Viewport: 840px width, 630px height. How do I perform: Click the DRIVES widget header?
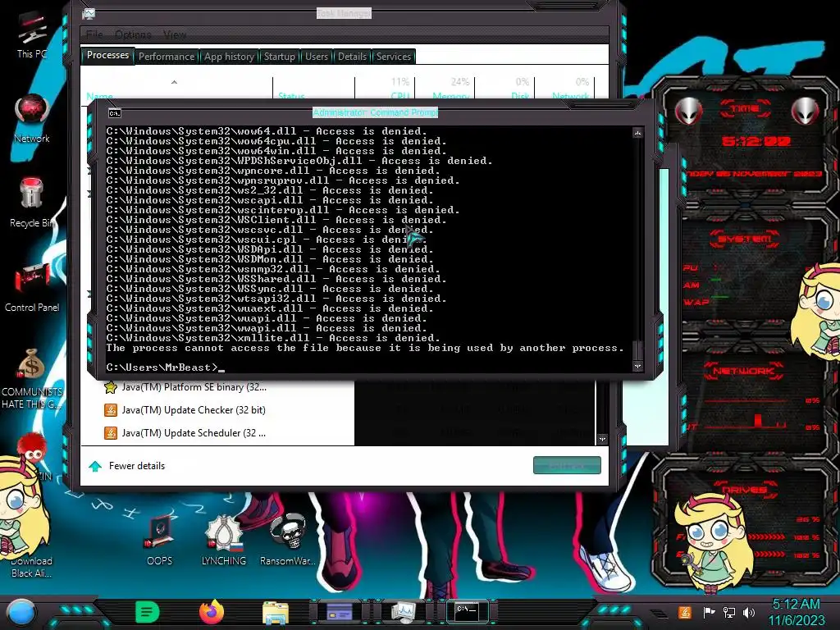(744, 489)
